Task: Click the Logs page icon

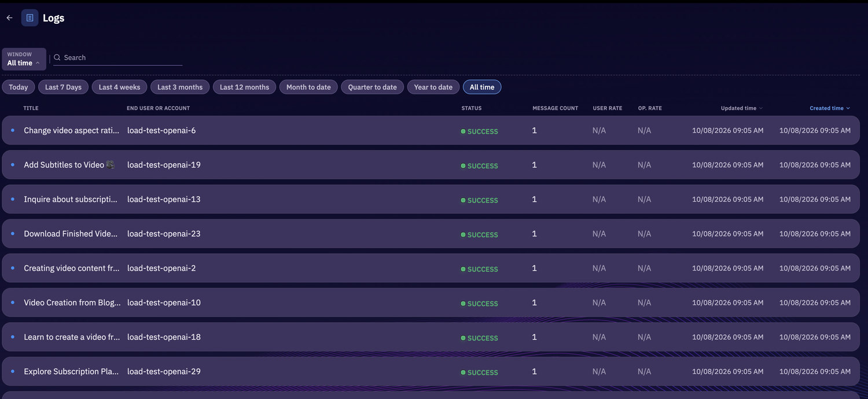Action: click(x=30, y=18)
